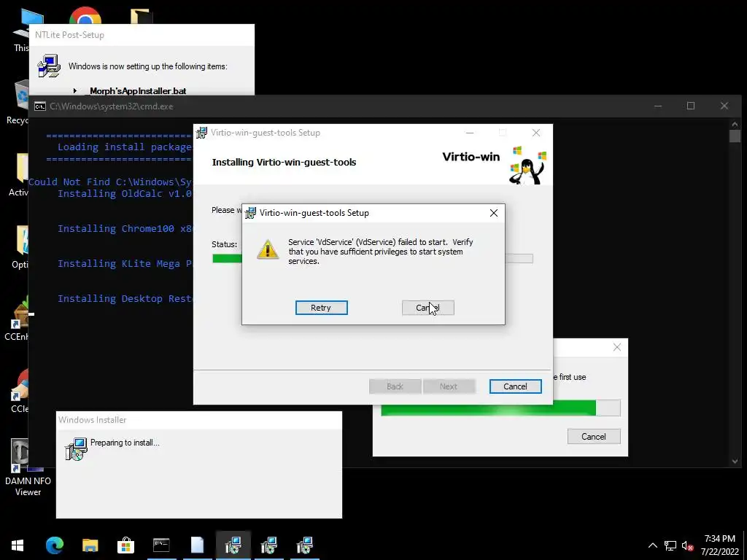Click the disabled Back button in Virtio setup
747x560 pixels.
pos(395,386)
